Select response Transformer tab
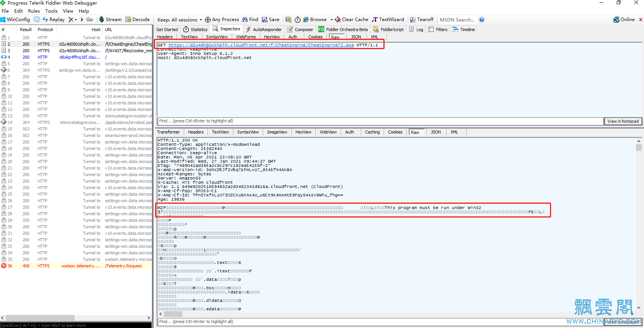This screenshot has height=328, width=644. pyautogui.click(x=168, y=132)
